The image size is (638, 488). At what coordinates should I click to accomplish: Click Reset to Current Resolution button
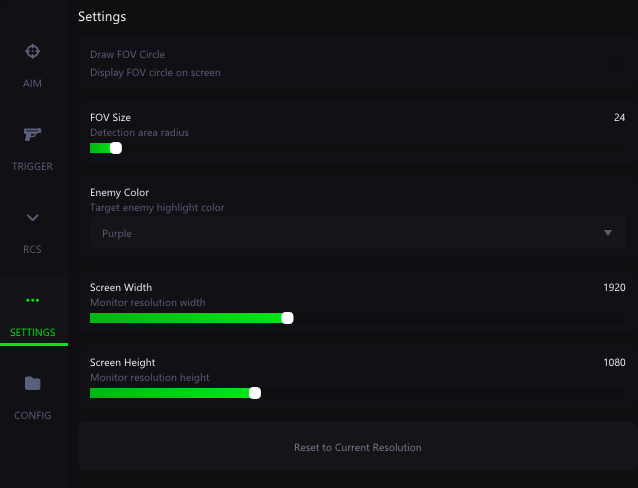click(x=358, y=447)
